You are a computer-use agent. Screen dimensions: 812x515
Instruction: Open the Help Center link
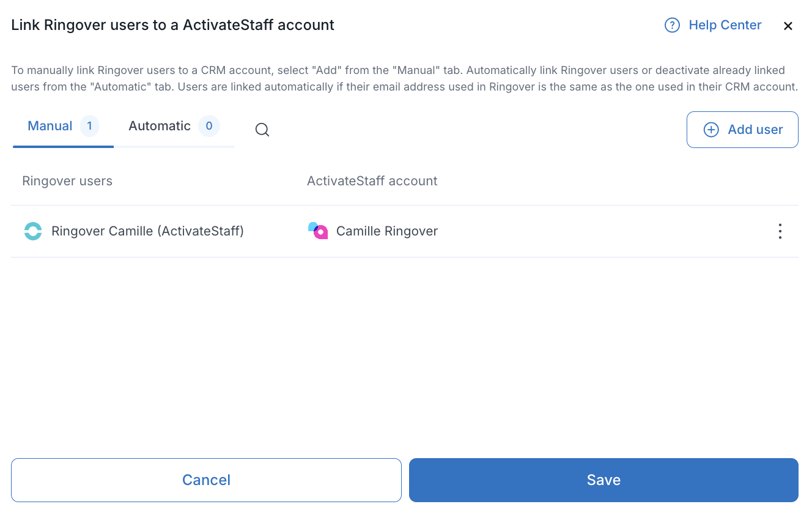click(x=725, y=25)
